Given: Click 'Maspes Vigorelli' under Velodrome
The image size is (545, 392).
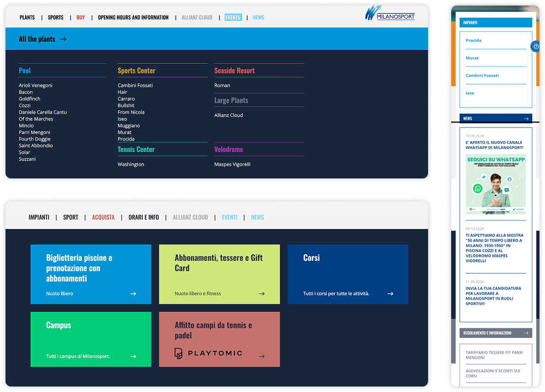Looking at the screenshot, I should tap(233, 163).
